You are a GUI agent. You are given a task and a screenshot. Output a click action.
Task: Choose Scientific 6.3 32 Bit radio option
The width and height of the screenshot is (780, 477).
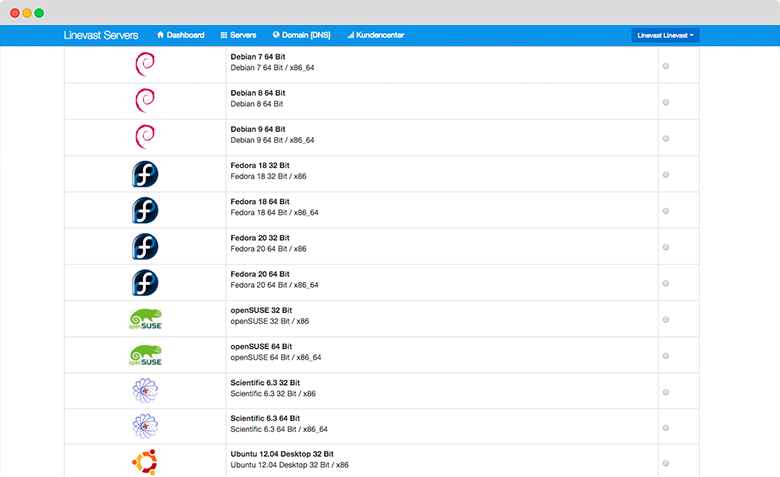click(666, 392)
